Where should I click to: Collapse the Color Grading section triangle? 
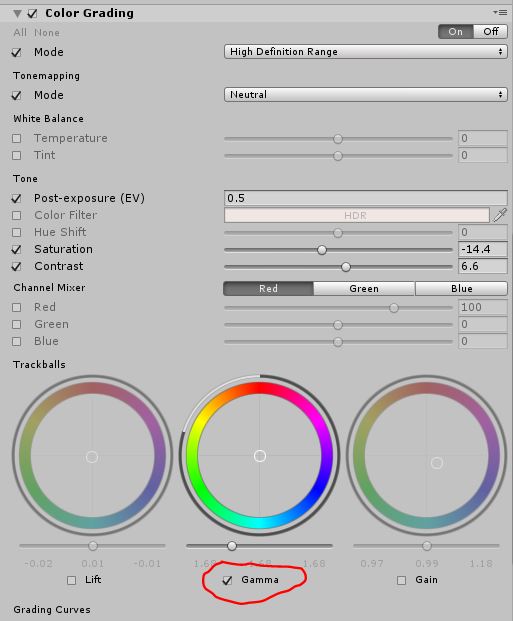(x=17, y=14)
